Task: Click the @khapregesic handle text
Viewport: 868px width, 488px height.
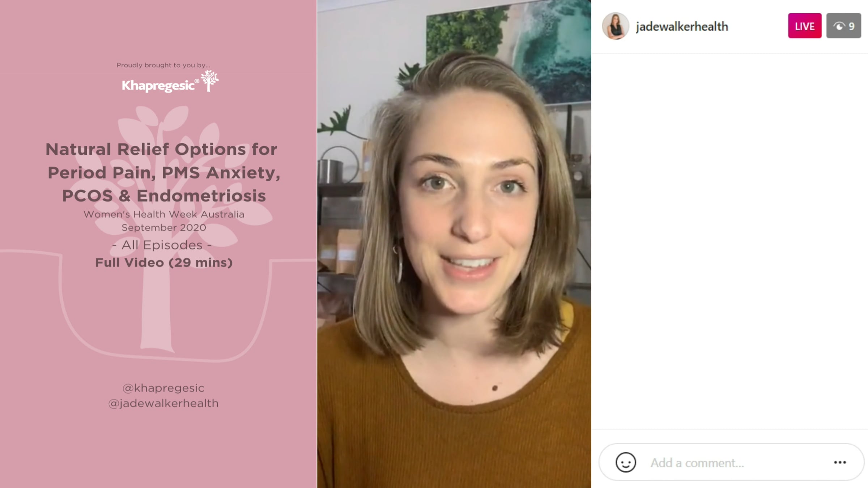Action: 163,388
